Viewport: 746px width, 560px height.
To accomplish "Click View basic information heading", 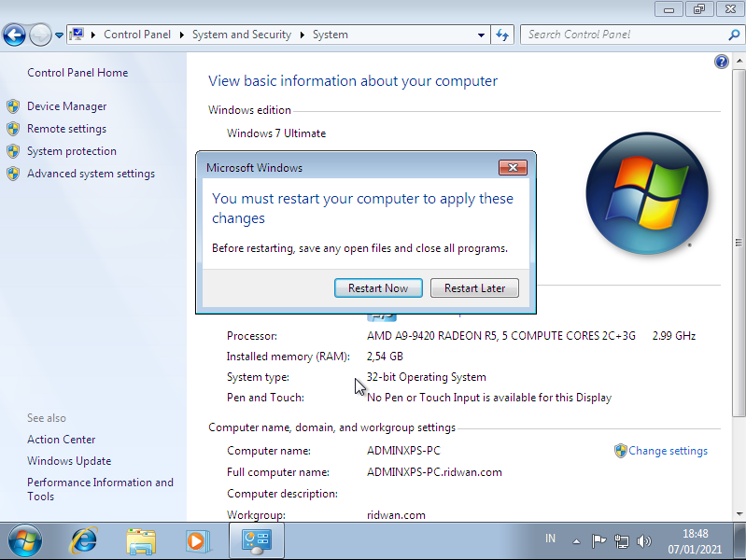I will (x=353, y=81).
